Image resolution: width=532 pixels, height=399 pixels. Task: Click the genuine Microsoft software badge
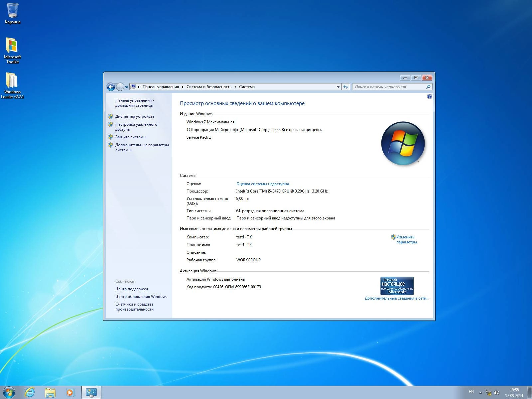[x=397, y=286]
